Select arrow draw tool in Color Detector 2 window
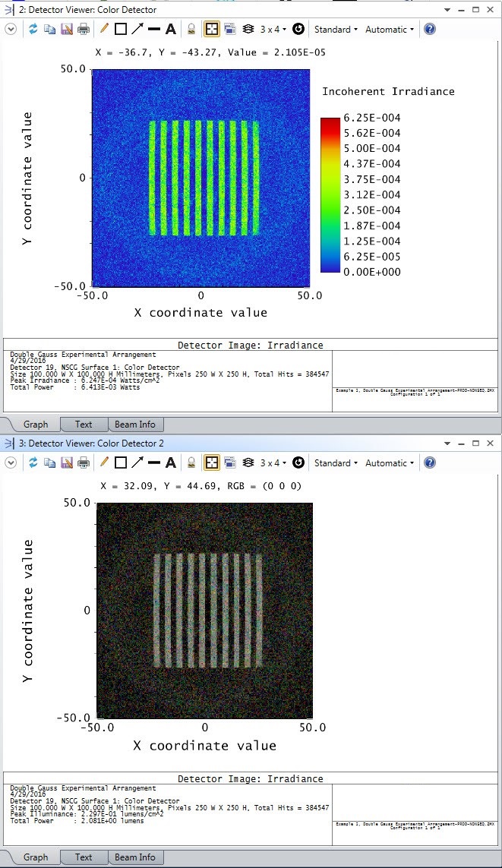This screenshot has width=502, height=868. (x=137, y=462)
